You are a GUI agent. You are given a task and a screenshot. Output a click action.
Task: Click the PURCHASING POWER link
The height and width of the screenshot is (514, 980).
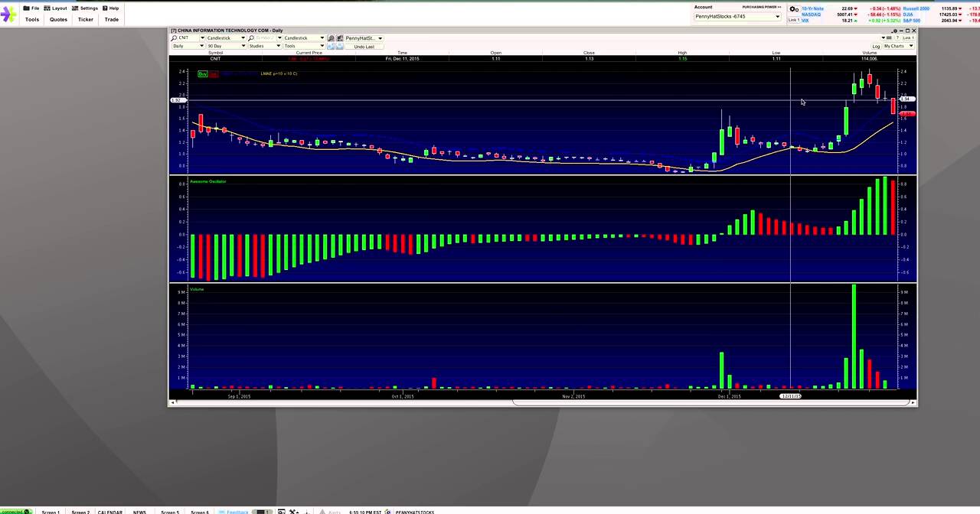click(761, 7)
